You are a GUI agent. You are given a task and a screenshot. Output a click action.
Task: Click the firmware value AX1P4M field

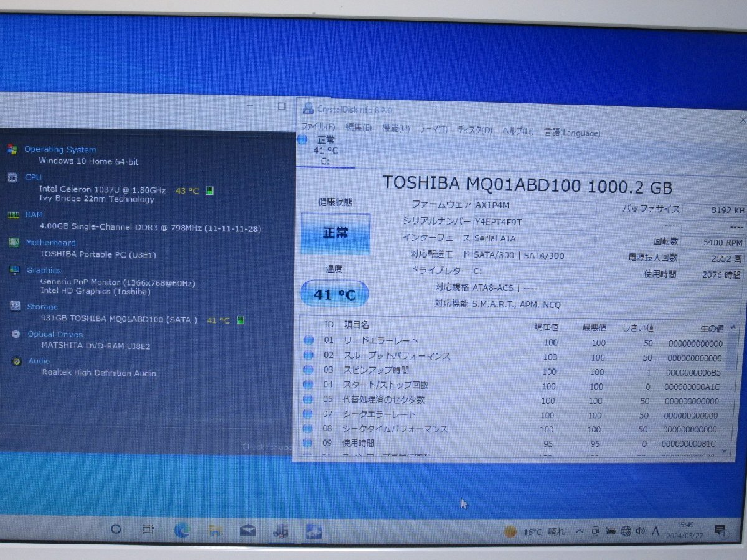click(534, 205)
